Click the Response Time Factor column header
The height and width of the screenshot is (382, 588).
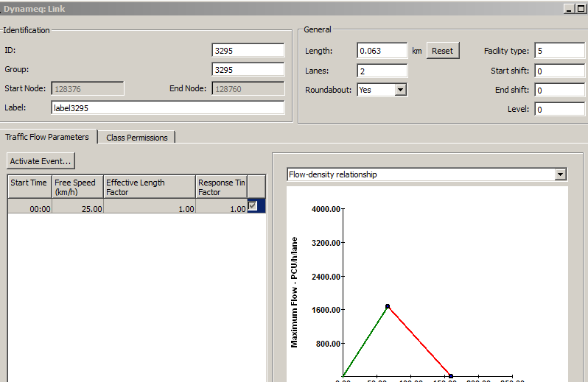tap(221, 186)
